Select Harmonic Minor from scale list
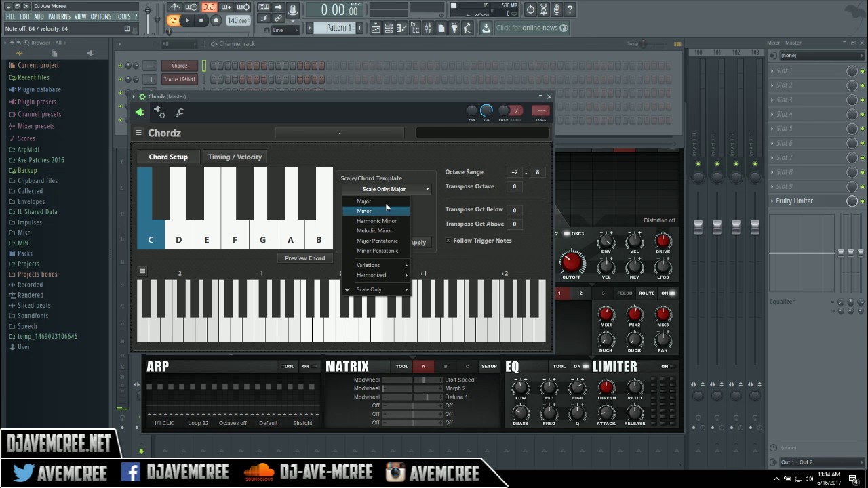The image size is (868, 488). point(376,221)
